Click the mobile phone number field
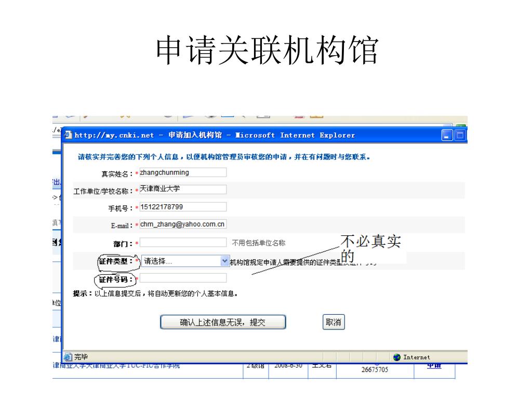Screen dimensions: 532x399 (183, 207)
